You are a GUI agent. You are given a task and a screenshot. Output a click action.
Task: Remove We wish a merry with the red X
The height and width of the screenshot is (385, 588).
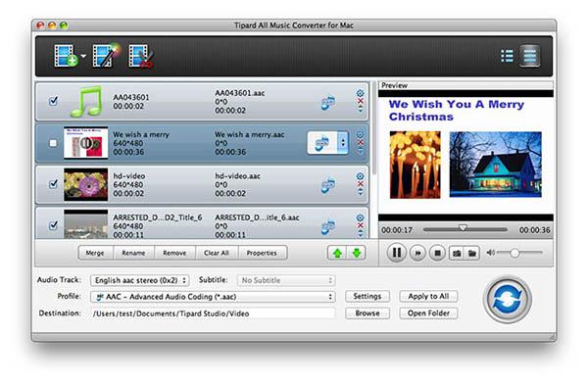click(360, 143)
